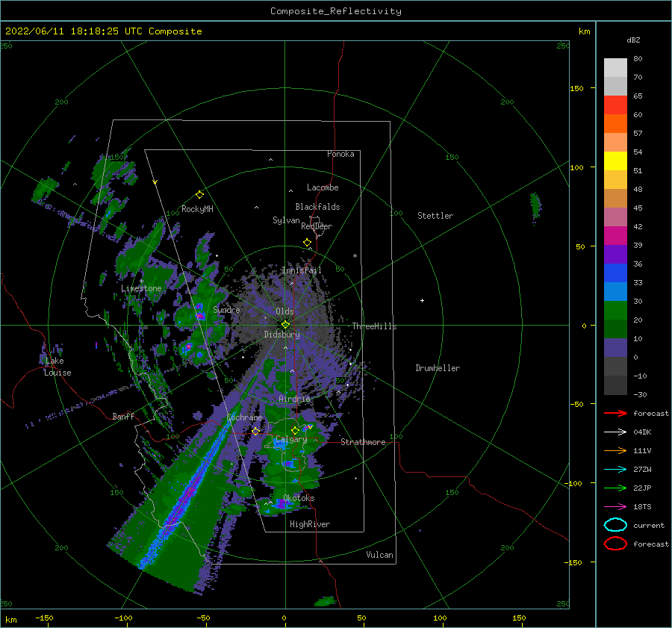Click the cyan 27ZW arrow in legend
The width and height of the screenshot is (672, 628).
615,470
